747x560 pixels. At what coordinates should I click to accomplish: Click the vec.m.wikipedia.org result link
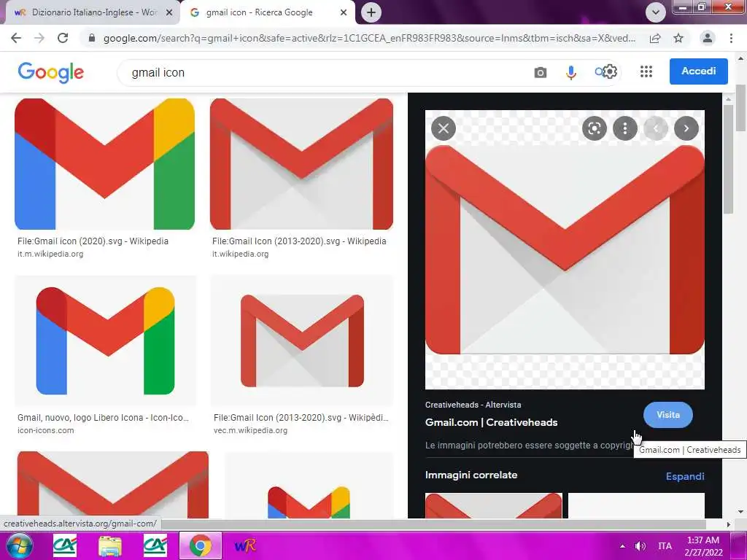[x=301, y=418]
